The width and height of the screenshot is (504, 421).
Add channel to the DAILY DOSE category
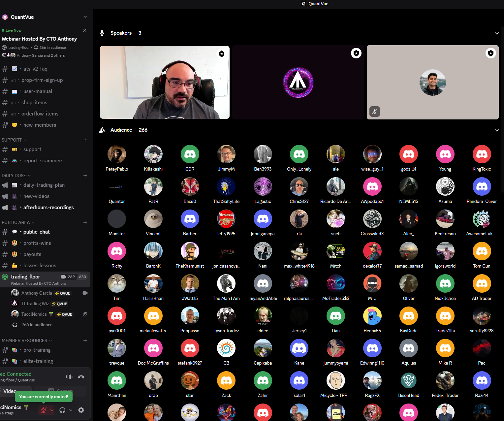point(85,176)
